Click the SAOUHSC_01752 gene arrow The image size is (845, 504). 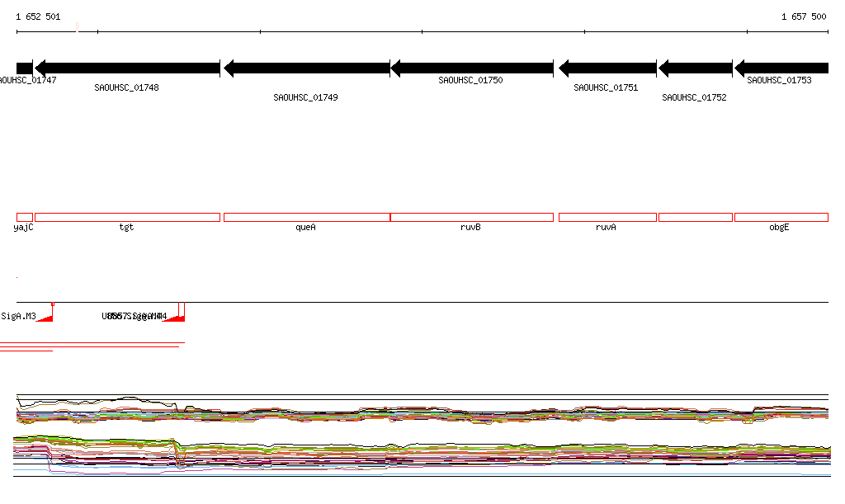click(696, 68)
